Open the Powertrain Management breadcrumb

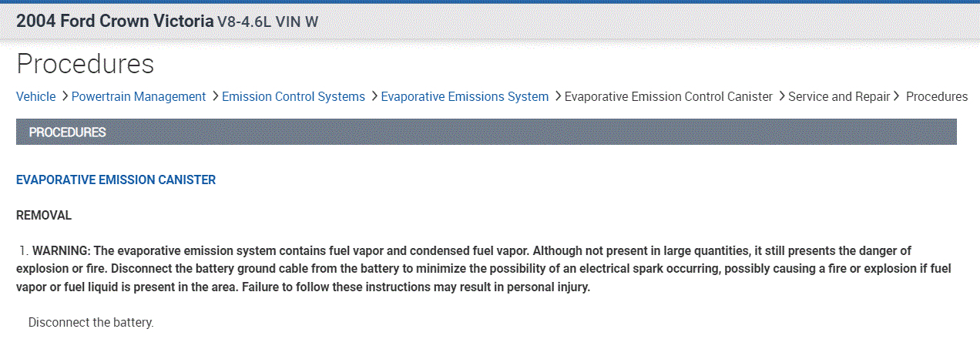[139, 97]
